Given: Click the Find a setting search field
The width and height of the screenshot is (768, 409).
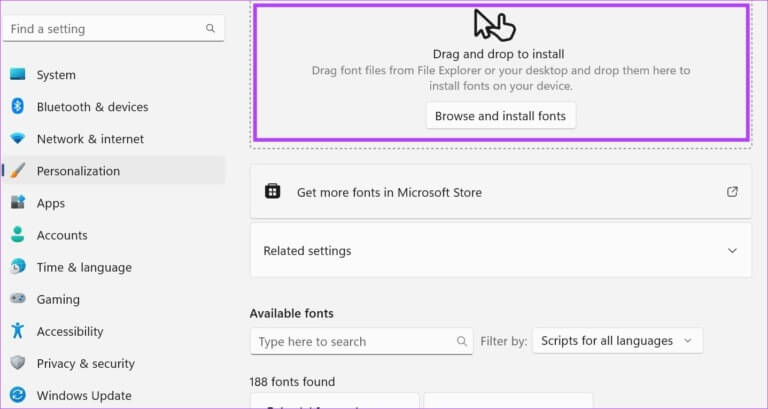Looking at the screenshot, I should point(114,28).
